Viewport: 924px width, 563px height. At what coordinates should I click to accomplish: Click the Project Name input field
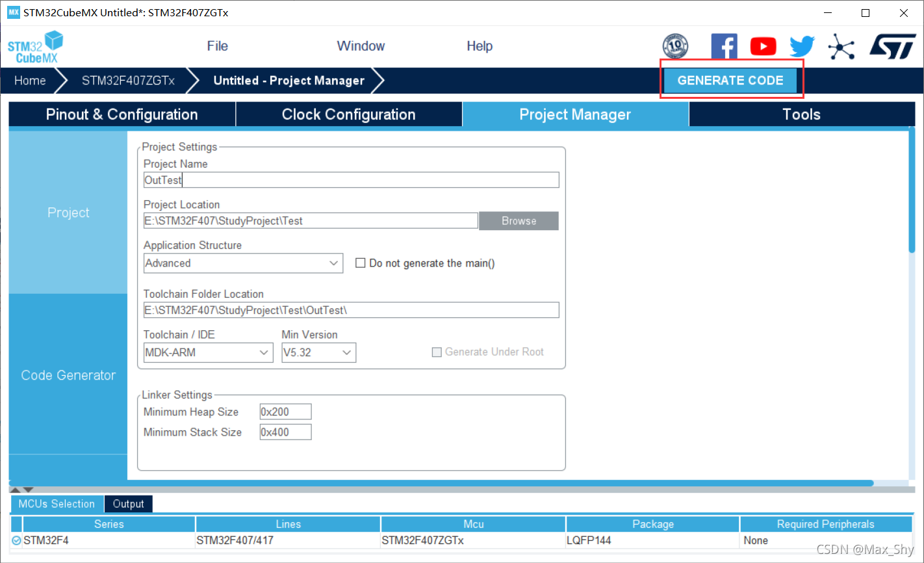351,180
